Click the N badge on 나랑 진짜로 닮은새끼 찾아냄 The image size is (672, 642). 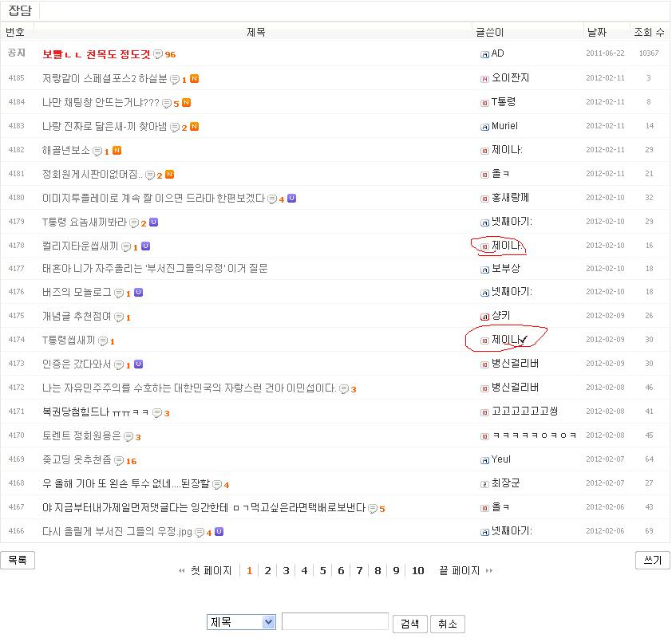[195, 126]
